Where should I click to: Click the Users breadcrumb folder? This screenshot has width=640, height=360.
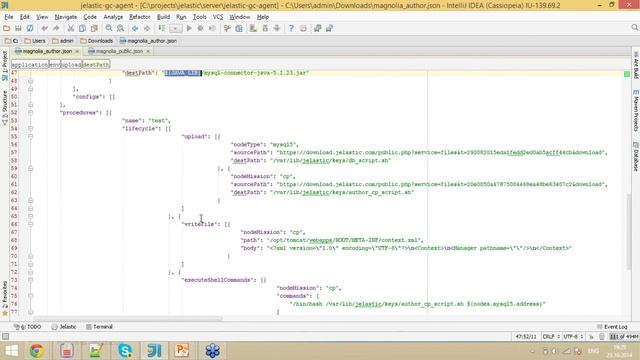(35, 41)
